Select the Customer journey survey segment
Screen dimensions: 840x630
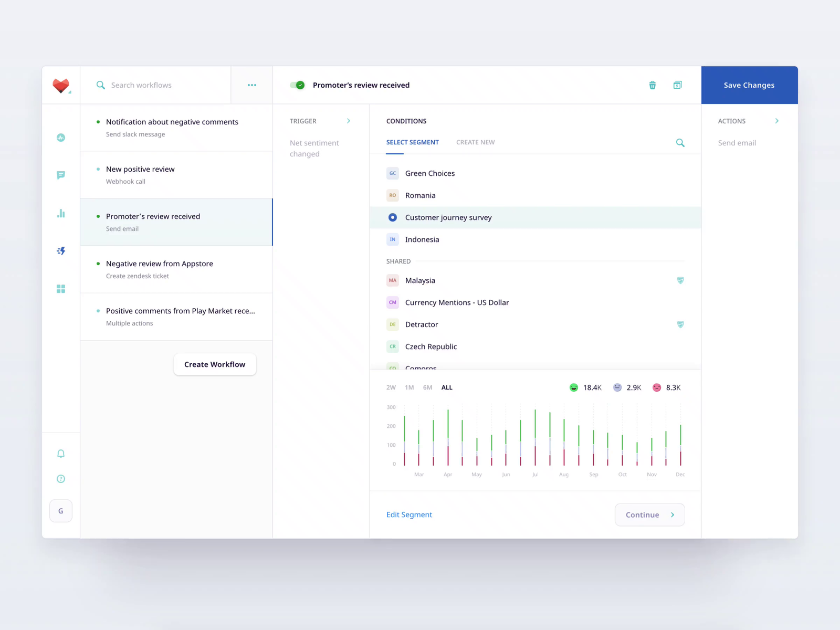(448, 217)
